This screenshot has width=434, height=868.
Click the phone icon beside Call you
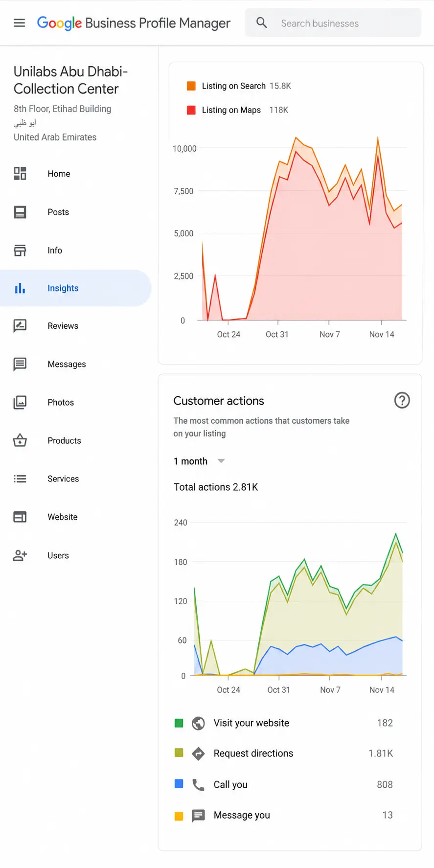(198, 785)
